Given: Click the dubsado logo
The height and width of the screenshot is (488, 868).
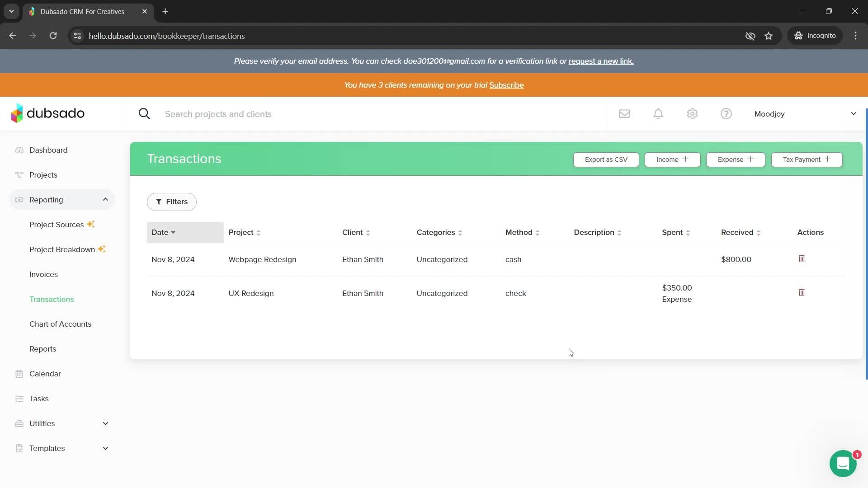Looking at the screenshot, I should click(x=47, y=113).
